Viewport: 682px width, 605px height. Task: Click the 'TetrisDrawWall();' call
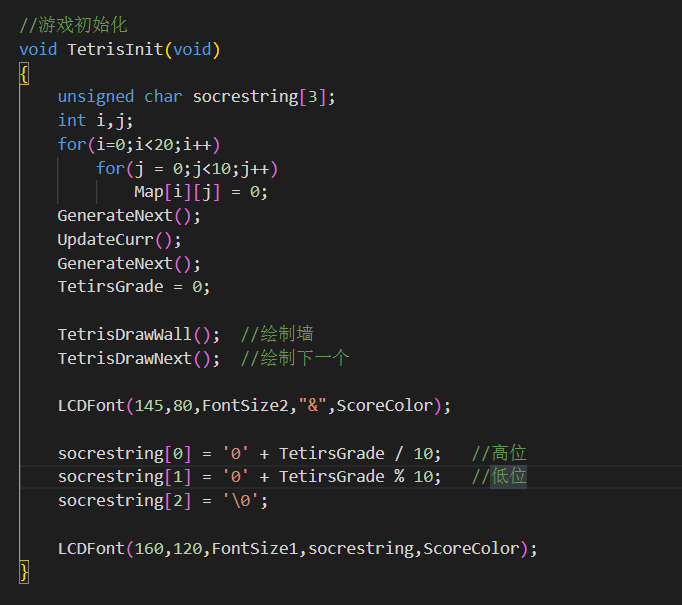pyautogui.click(x=139, y=334)
